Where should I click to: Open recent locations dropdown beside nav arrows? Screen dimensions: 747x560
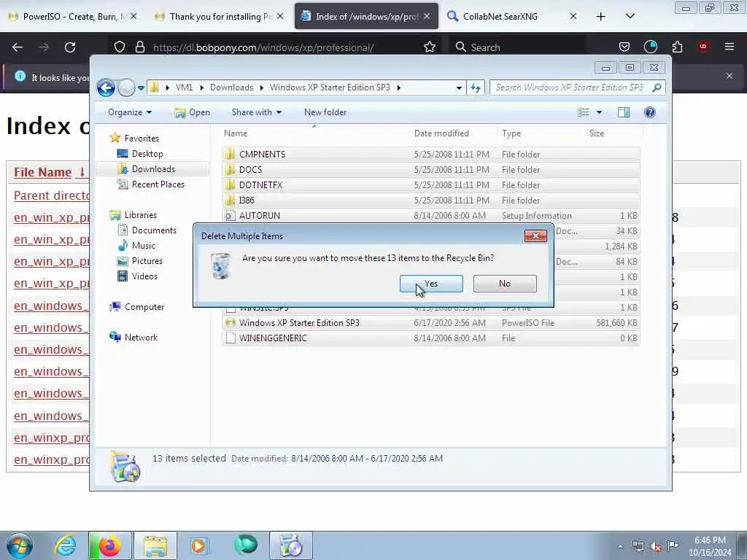141,88
